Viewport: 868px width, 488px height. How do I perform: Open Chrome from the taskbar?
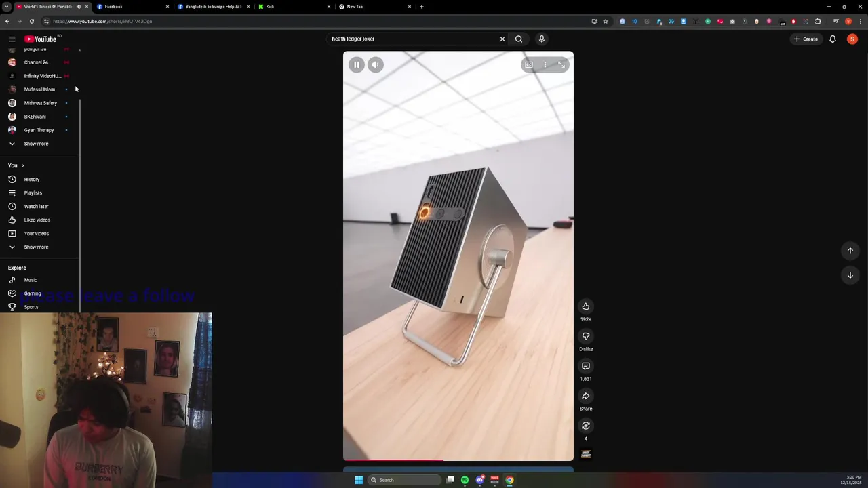[509, 480]
